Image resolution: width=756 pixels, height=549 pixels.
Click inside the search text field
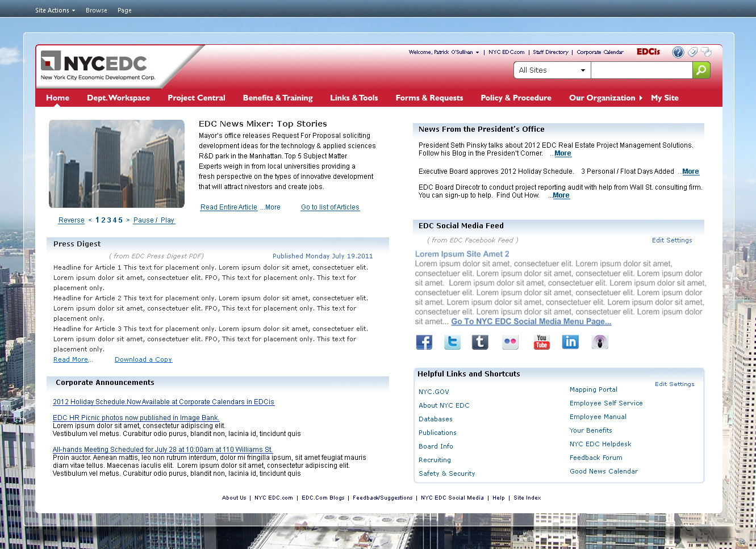(642, 70)
